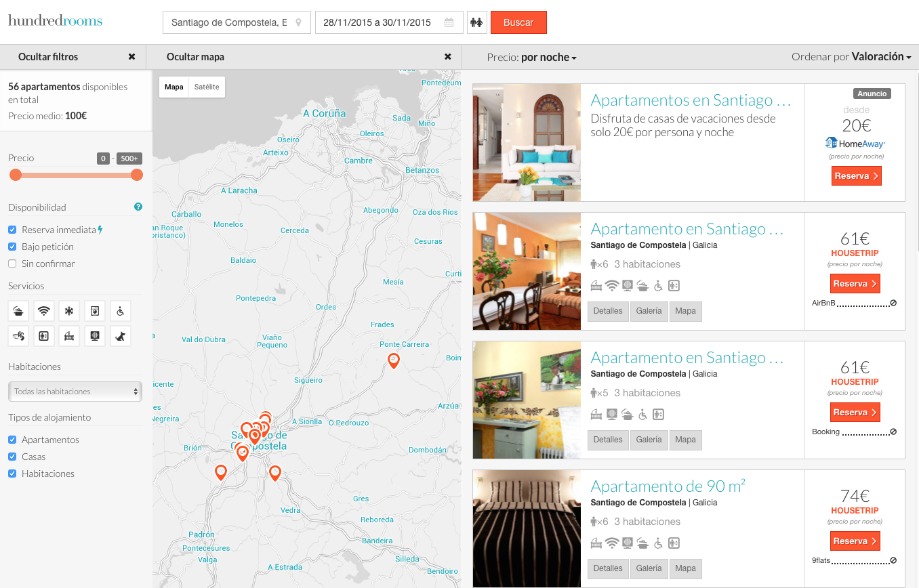Click Reserva button on HomeAway ad

pos(857,176)
